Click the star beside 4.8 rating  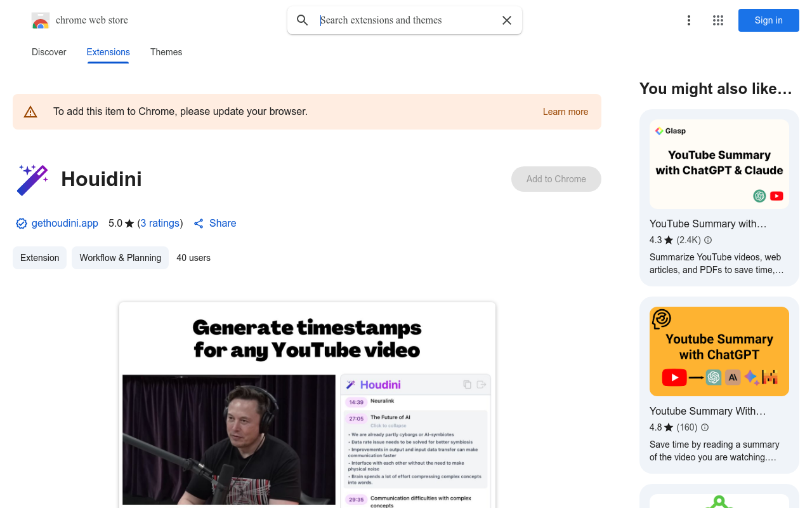[x=669, y=427]
